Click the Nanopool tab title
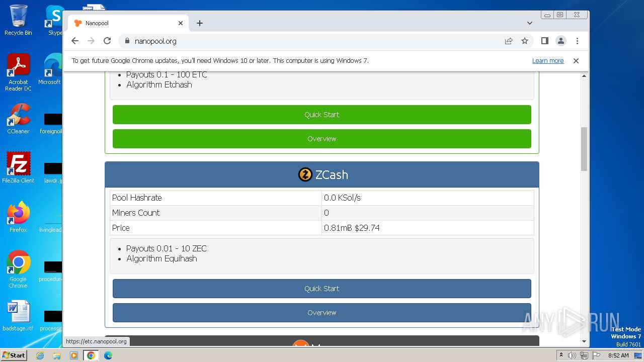 click(x=97, y=23)
